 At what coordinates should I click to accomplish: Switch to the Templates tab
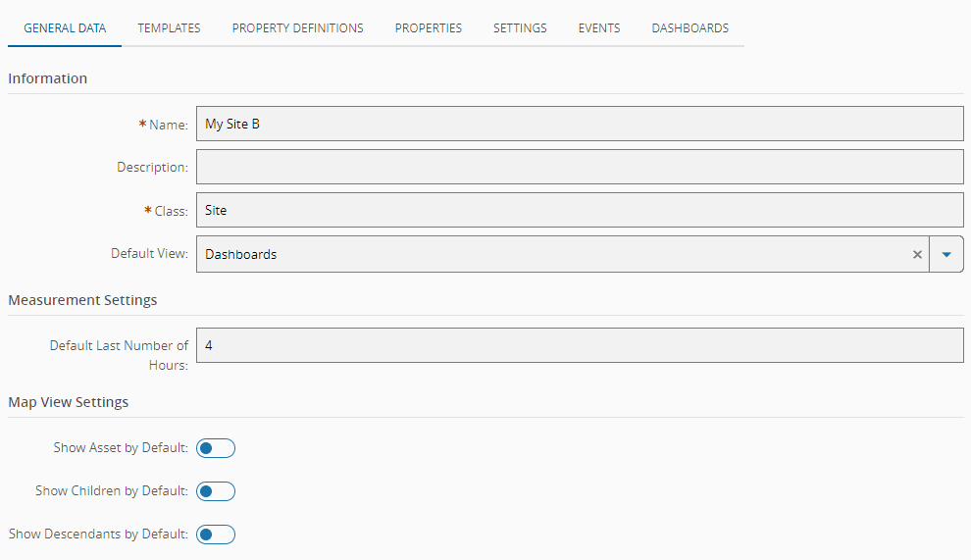tap(169, 28)
